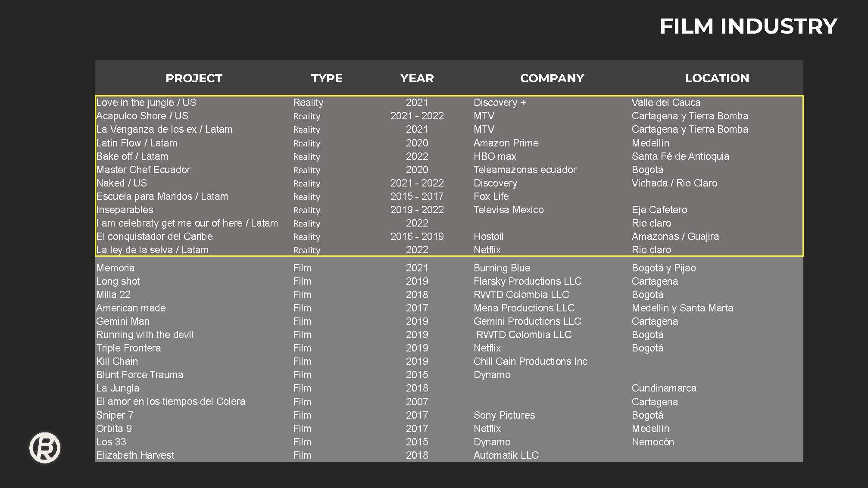Select 'Triple Frontera' film

click(x=128, y=348)
